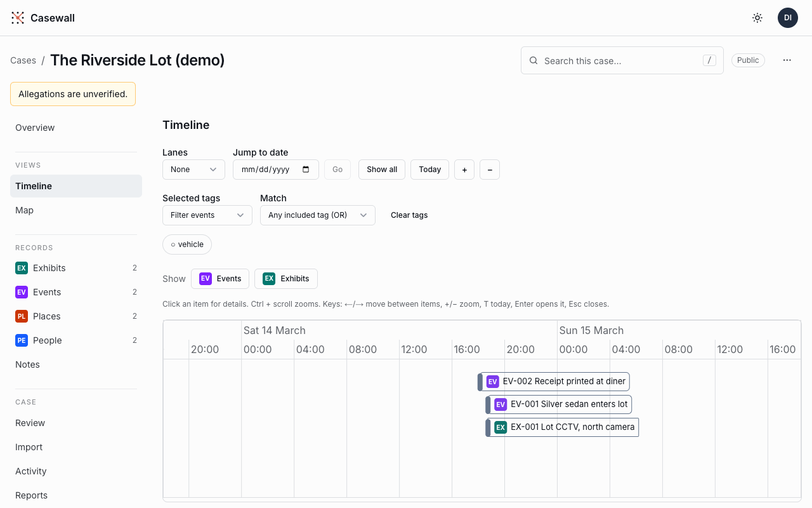The width and height of the screenshot is (812, 508).
Task: Open Reports in sidebar
Action: click(x=76, y=495)
